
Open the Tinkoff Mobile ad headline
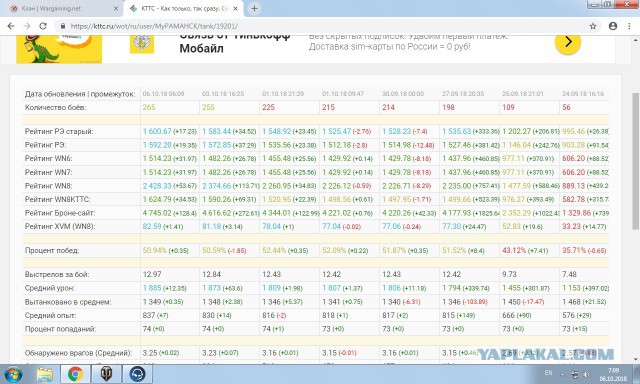[x=236, y=43]
